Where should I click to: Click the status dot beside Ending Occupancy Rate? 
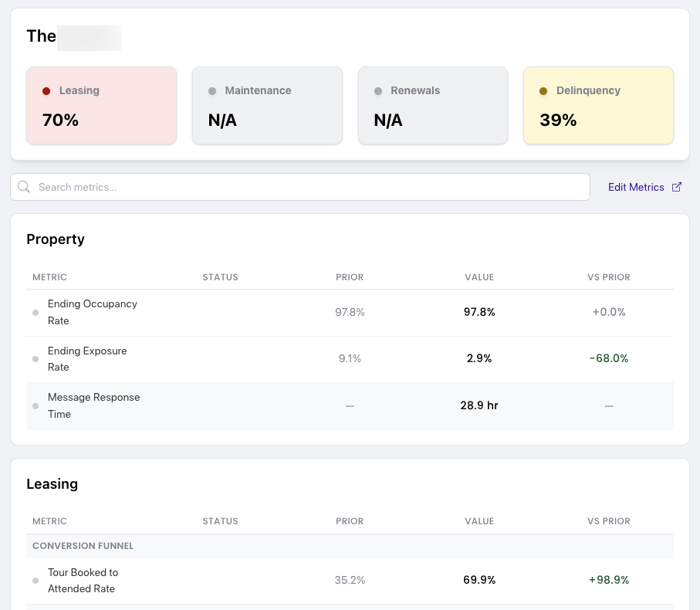(x=36, y=313)
